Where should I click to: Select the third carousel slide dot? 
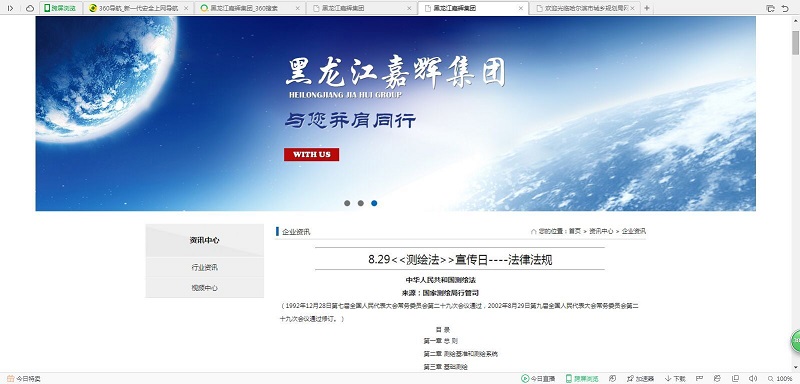pos(374,203)
